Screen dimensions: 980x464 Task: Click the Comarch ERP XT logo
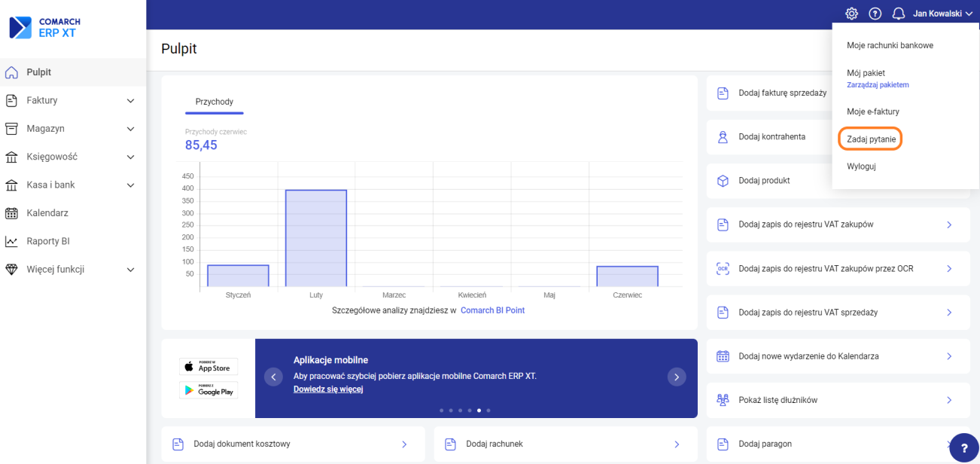[45, 28]
